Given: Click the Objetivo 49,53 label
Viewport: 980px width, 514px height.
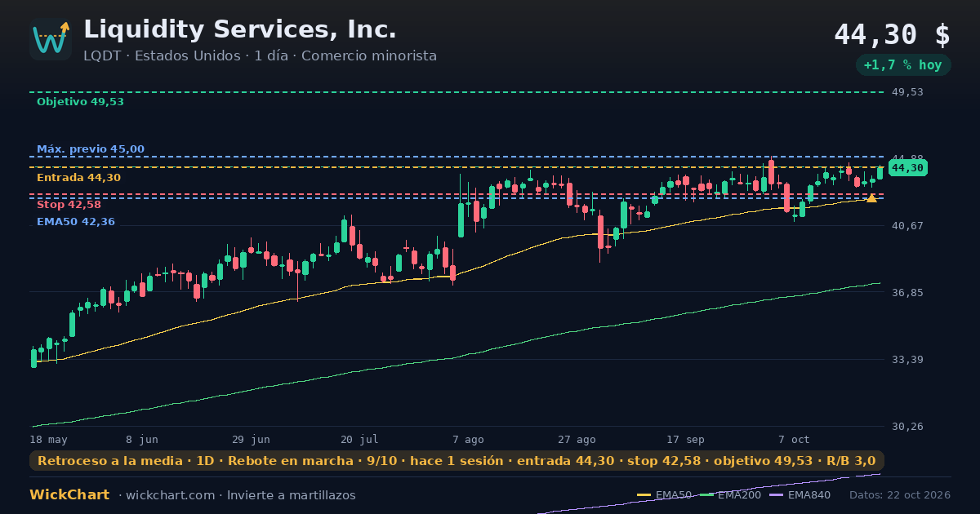Looking at the screenshot, I should tap(80, 102).
